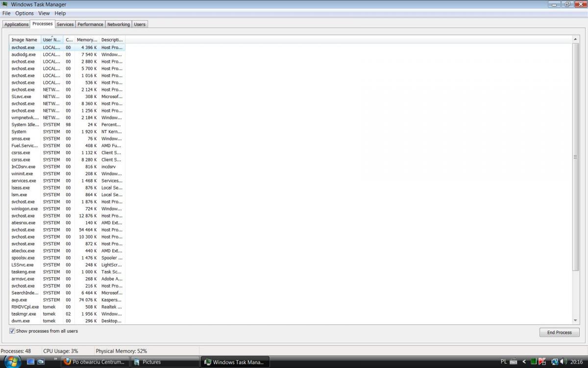Open the Firefox taskbar button 'Po otwarciu Centrum'

(96, 362)
